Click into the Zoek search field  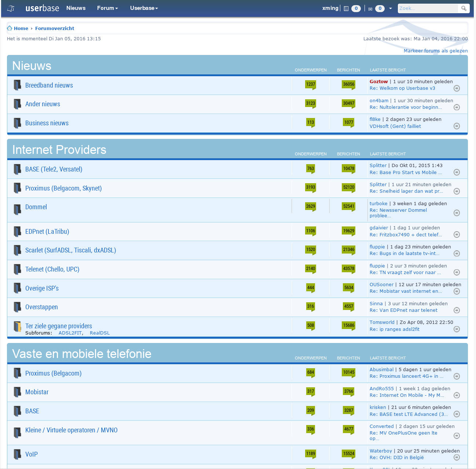point(428,8)
